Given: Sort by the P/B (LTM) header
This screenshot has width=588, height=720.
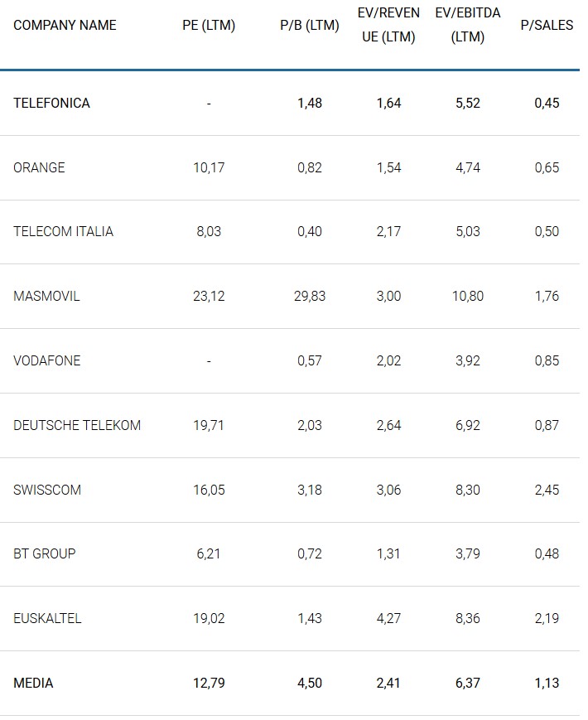Looking at the screenshot, I should 310,26.
